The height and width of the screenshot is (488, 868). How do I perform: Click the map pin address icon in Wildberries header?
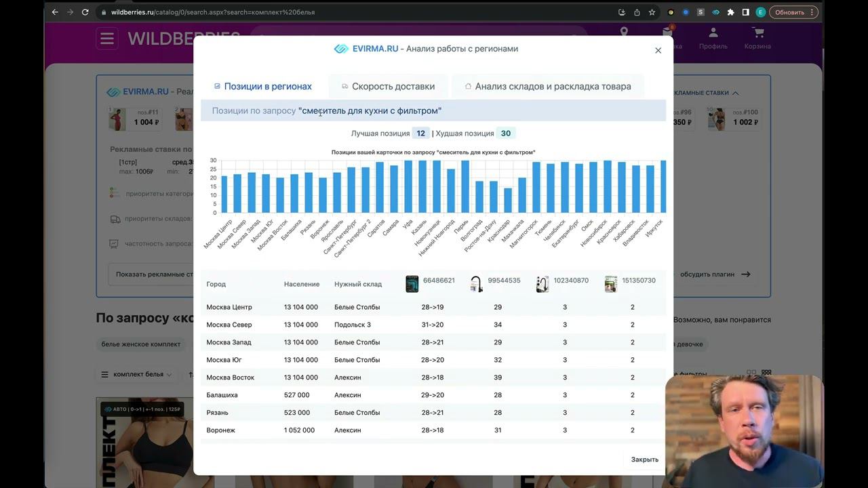tap(624, 32)
